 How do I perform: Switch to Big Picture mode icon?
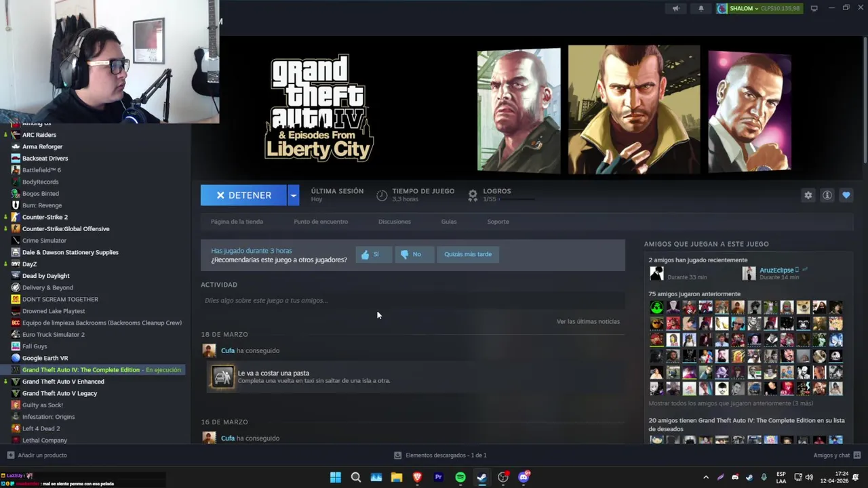(x=814, y=8)
